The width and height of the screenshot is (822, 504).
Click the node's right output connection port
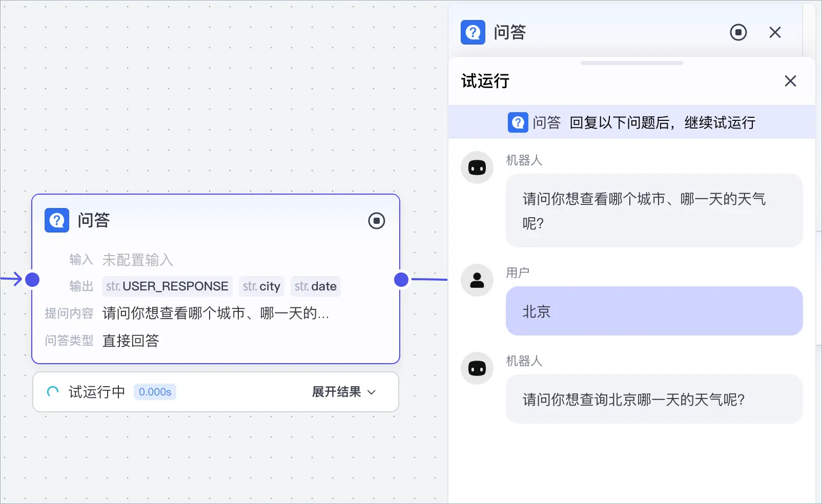point(401,280)
